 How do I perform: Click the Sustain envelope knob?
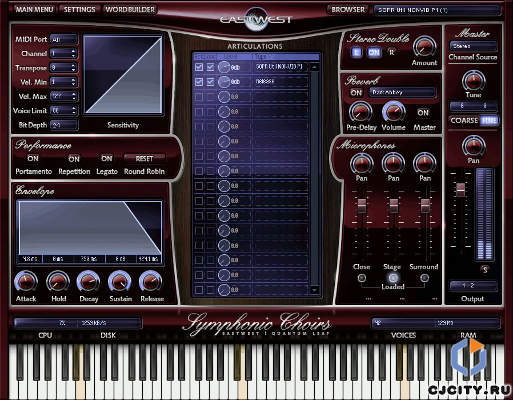click(x=119, y=282)
